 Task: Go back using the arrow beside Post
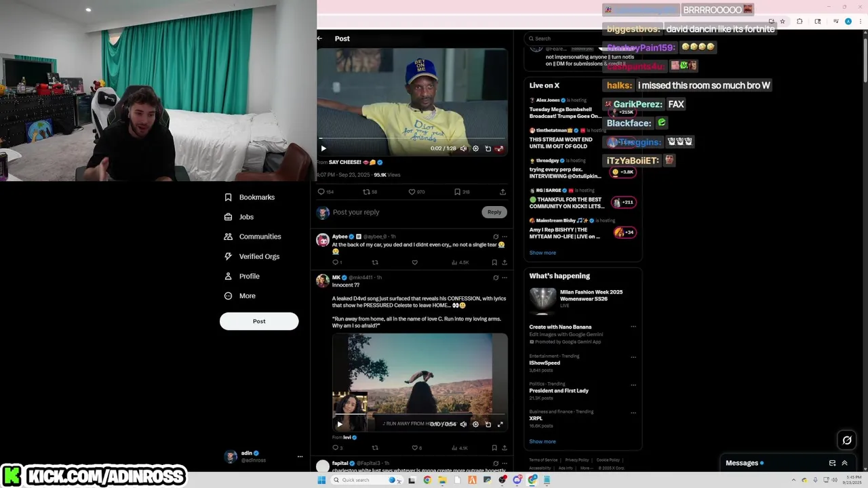pos(320,39)
